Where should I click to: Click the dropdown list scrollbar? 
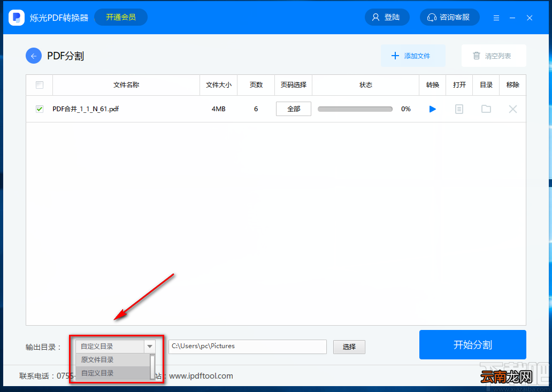(x=152, y=367)
